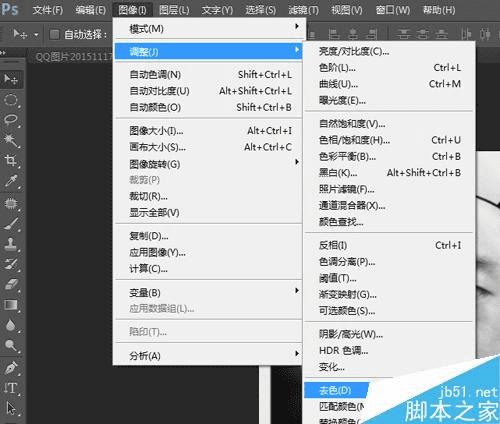Select the Path Selection tool
Image resolution: width=500 pixels, height=424 pixels.
[x=11, y=408]
